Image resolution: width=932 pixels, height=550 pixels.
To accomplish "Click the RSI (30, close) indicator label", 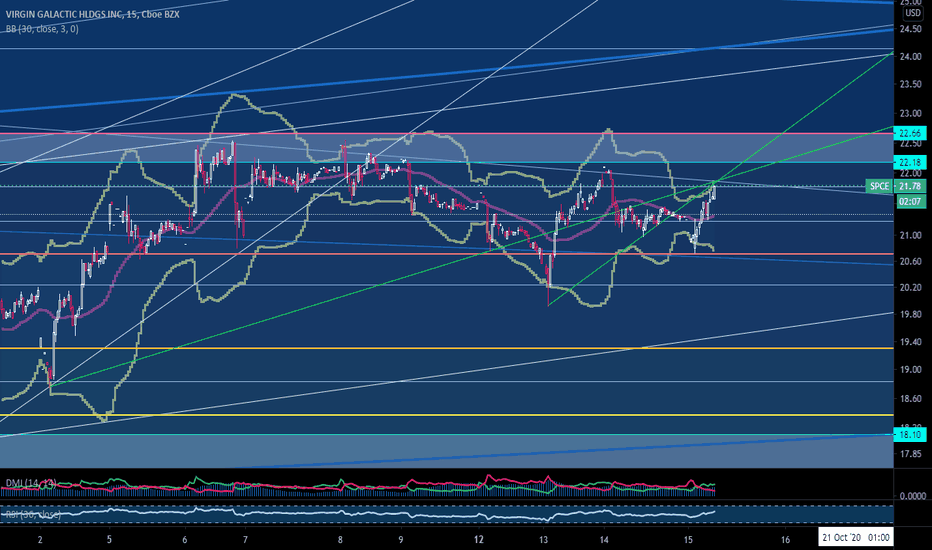I will [33, 514].
